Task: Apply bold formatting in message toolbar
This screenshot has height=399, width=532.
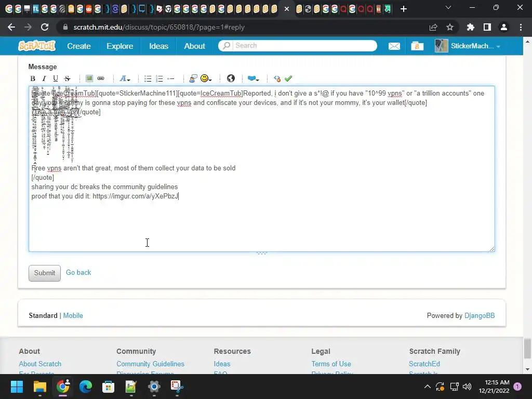Action: [33, 79]
